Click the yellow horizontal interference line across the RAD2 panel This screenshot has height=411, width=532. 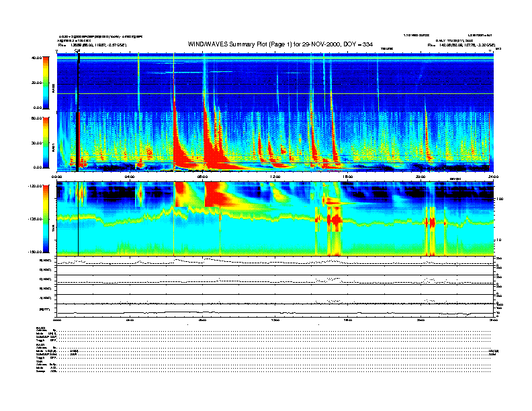point(275,93)
